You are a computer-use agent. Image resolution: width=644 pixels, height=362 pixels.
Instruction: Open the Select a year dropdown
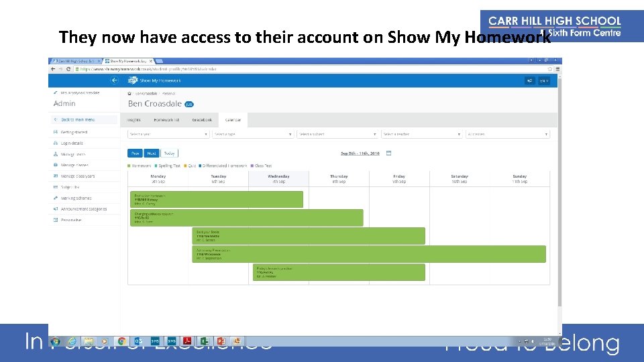pyautogui.click(x=168, y=134)
